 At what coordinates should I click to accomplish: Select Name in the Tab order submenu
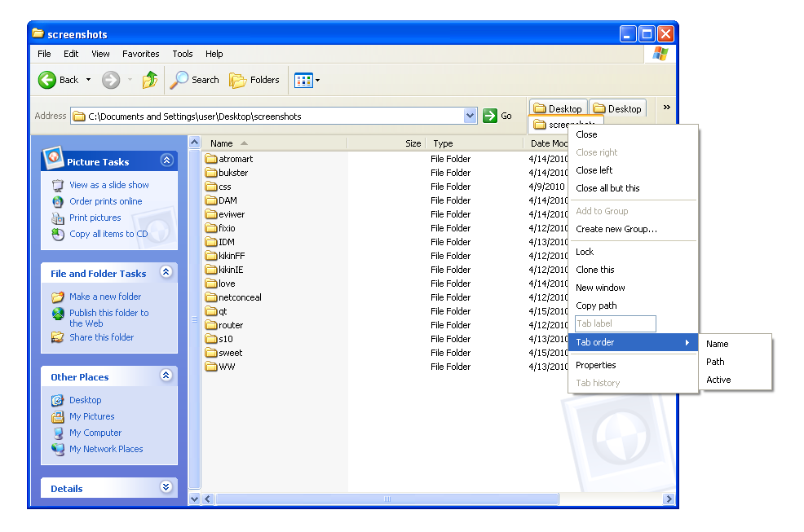[718, 343]
